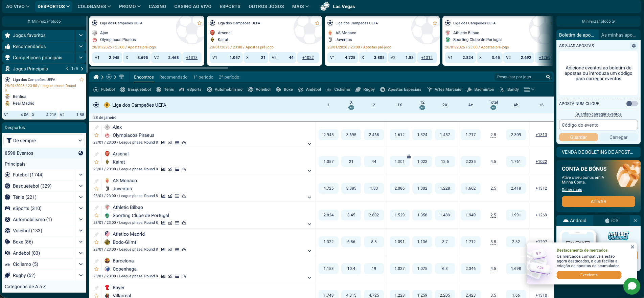Switch to 1º período tab
Image resolution: width=644 pixels, height=298 pixels.
(203, 77)
